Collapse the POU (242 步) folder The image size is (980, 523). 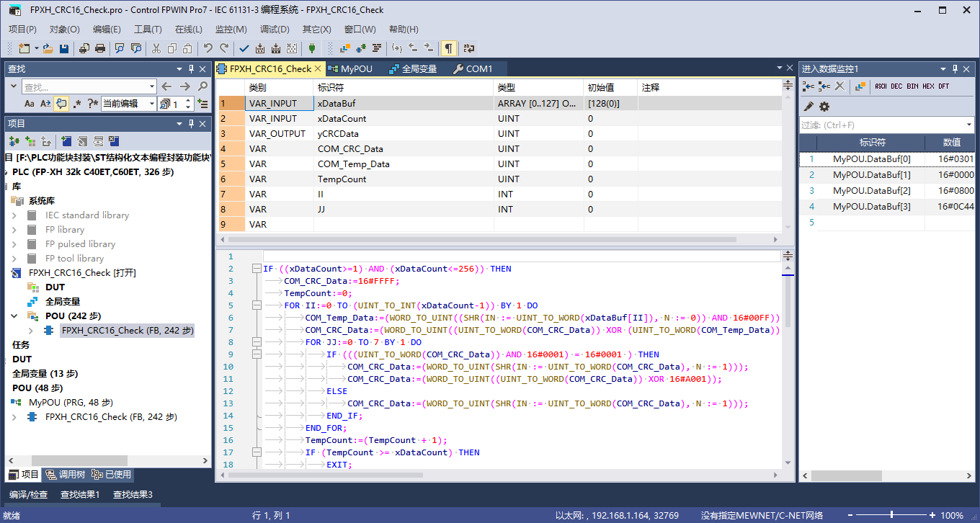(14, 316)
